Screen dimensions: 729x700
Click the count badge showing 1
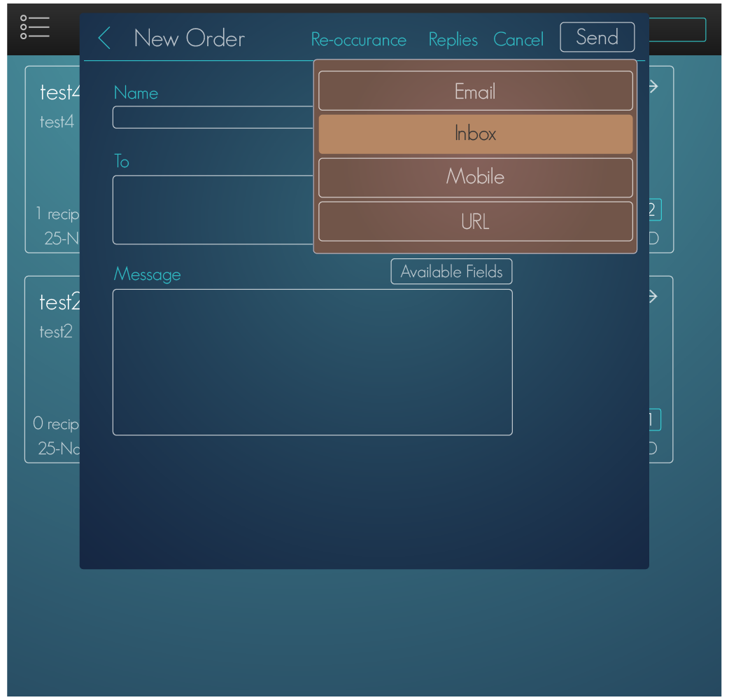pyautogui.click(x=652, y=420)
